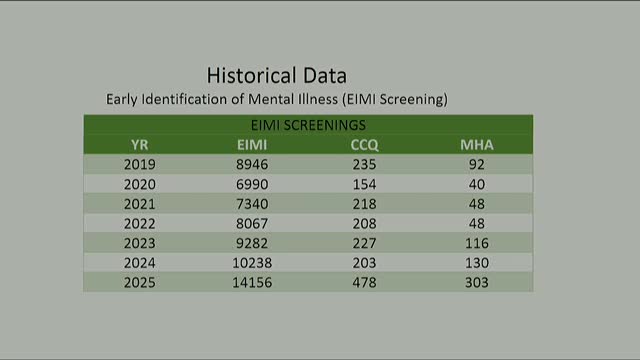The height and width of the screenshot is (360, 640).
Task: Click the EIMI SCREENINGS table header
Action: pos(308,125)
